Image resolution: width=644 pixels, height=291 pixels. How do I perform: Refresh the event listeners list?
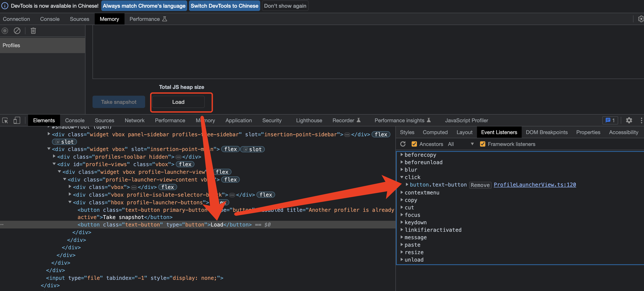click(403, 144)
